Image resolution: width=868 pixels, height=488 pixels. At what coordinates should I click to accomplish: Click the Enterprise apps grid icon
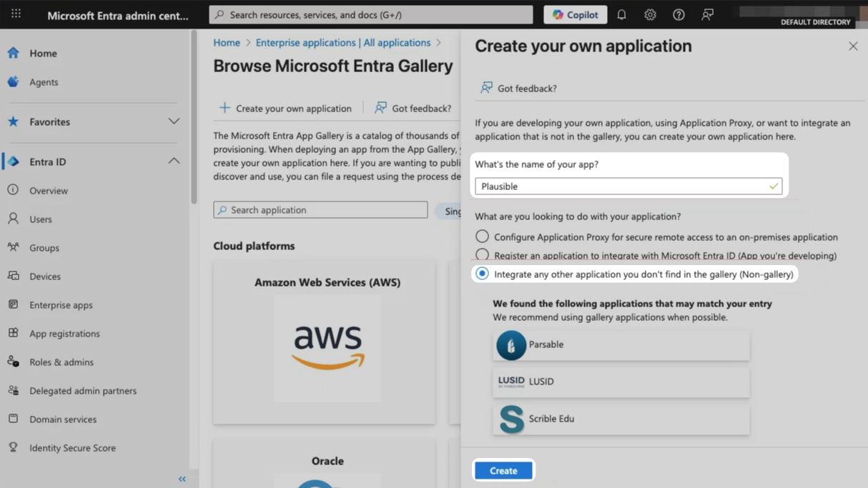point(13,304)
